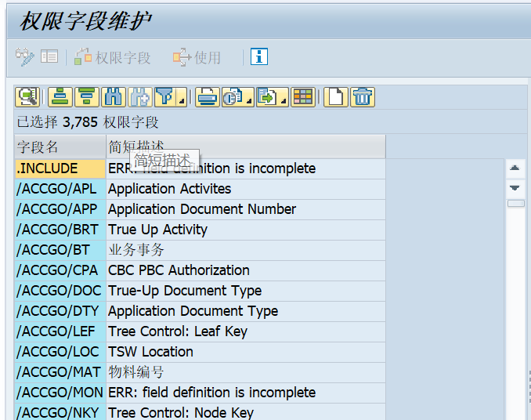Select the /ACCGO/LOC field name

pyautogui.click(x=60, y=352)
